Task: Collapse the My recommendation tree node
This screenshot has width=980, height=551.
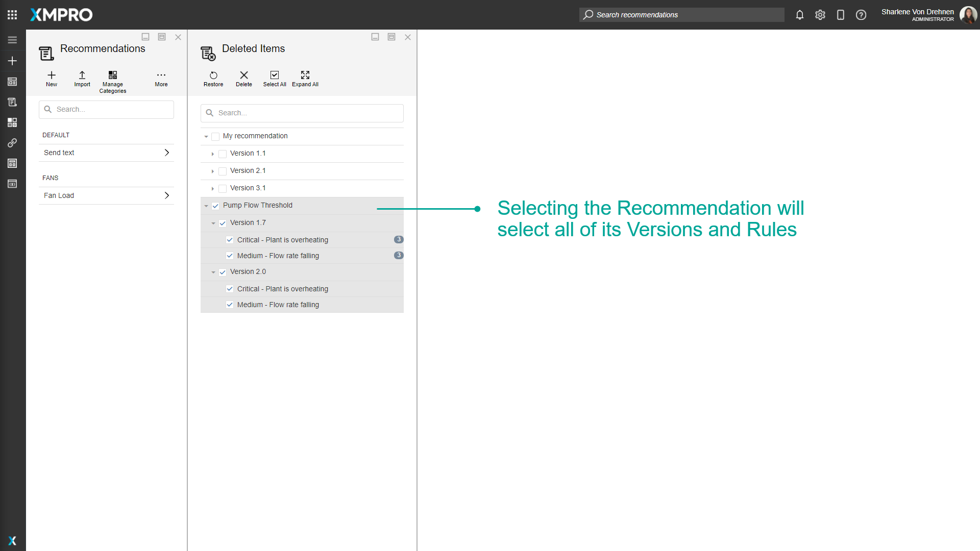Action: pos(206,136)
